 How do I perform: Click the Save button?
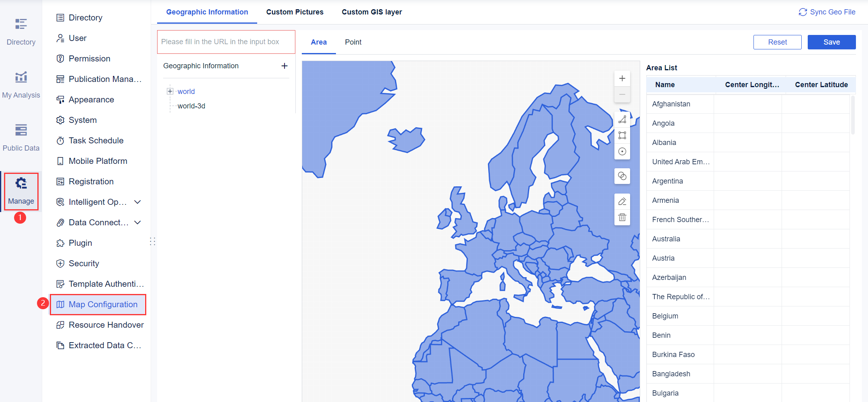click(x=831, y=42)
